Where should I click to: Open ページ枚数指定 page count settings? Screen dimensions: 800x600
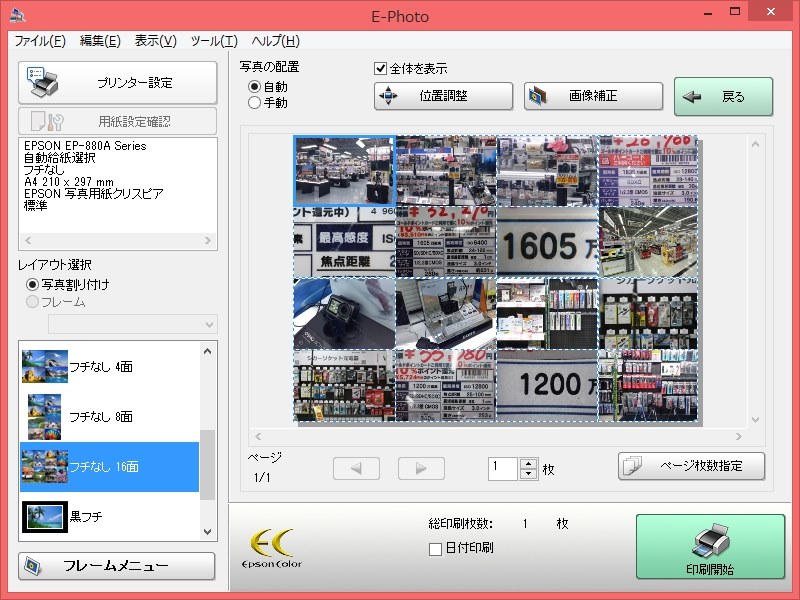[691, 466]
